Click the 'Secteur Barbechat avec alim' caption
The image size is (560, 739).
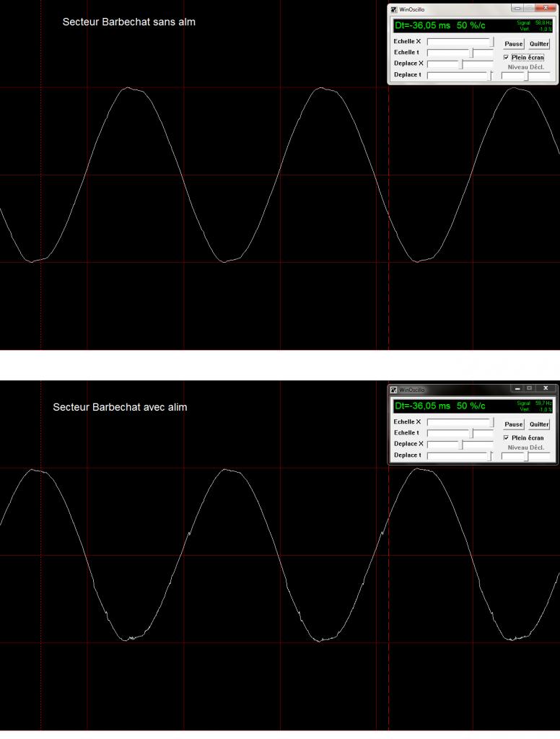pyautogui.click(x=120, y=407)
